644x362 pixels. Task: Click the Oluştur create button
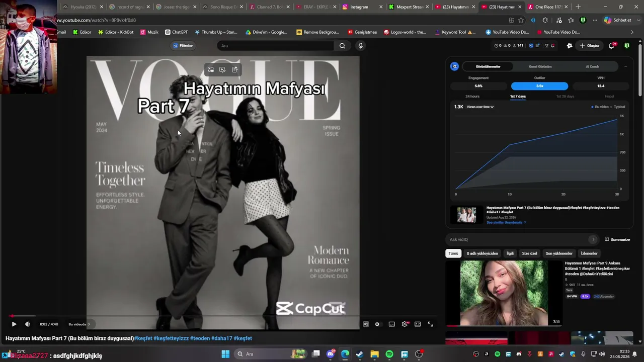point(590,46)
